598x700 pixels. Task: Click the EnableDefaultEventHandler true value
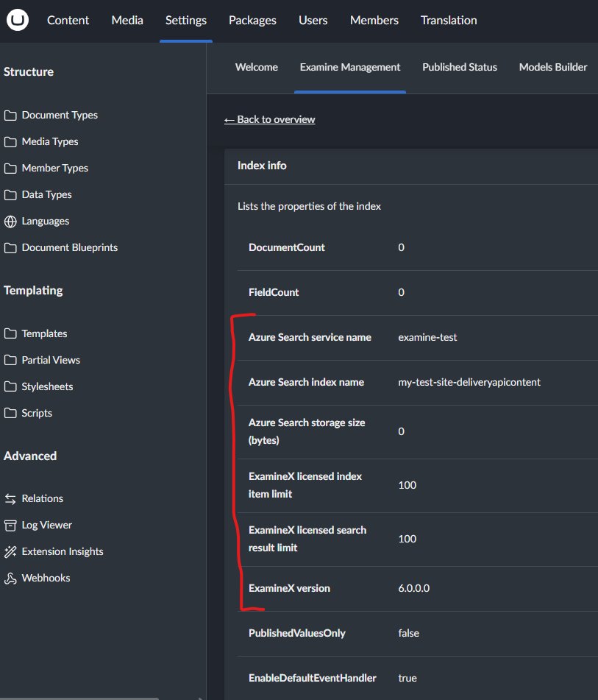pyautogui.click(x=407, y=678)
